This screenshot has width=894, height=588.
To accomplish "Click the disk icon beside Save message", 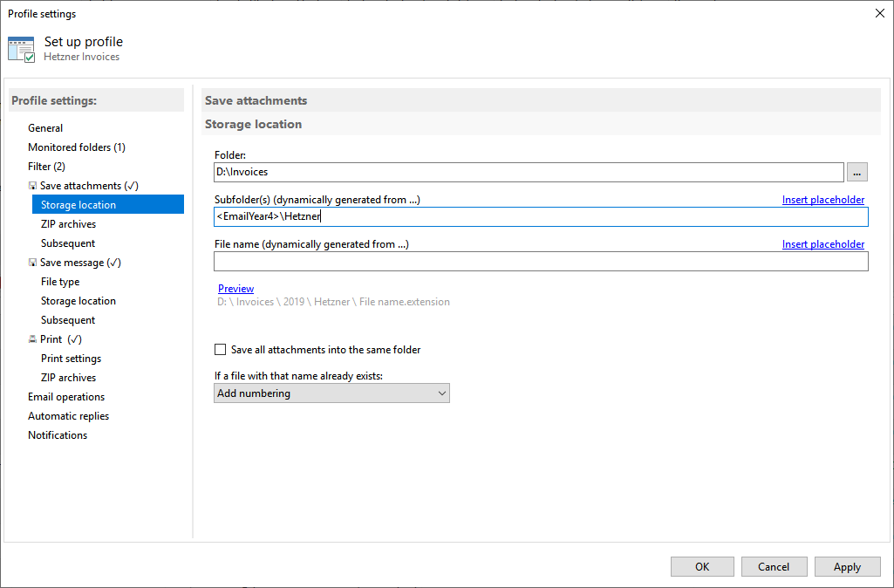I will pos(32,263).
